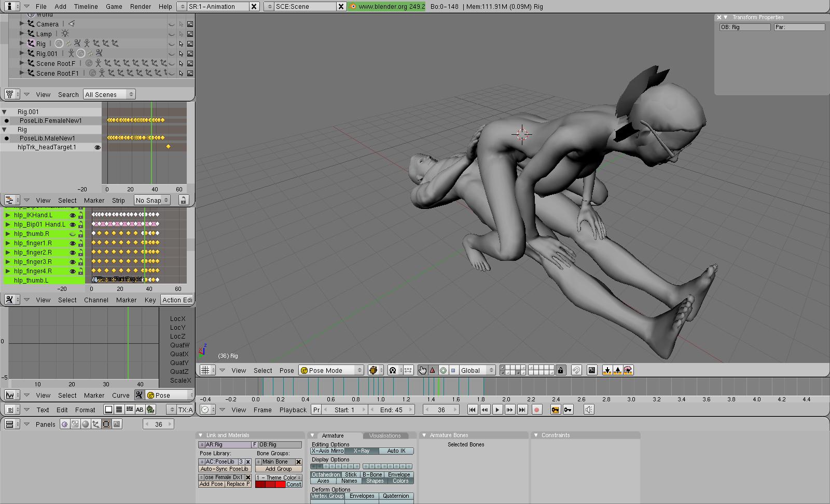Expand the Rig.001 item in outliner

(x=22, y=53)
